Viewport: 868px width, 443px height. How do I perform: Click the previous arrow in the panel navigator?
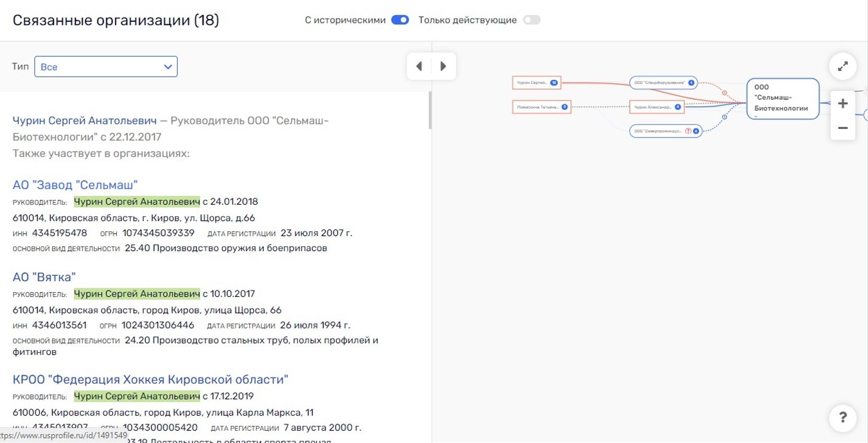(x=419, y=66)
